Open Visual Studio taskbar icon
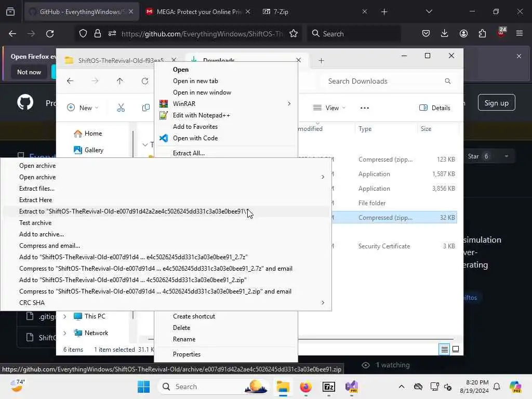 (x=352, y=387)
